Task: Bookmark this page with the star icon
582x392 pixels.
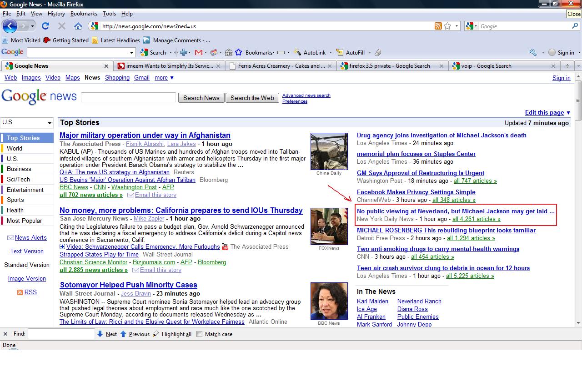Action: pos(447,26)
